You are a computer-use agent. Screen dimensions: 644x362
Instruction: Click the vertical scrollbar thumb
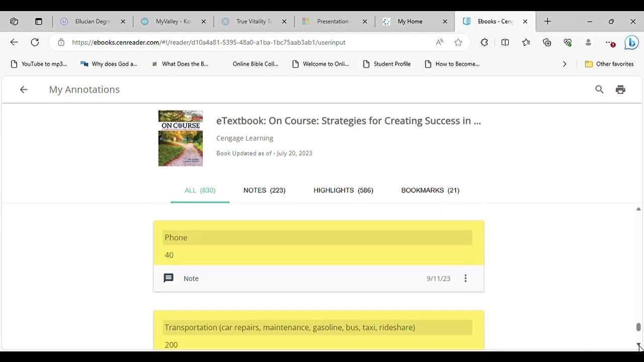[x=638, y=327]
